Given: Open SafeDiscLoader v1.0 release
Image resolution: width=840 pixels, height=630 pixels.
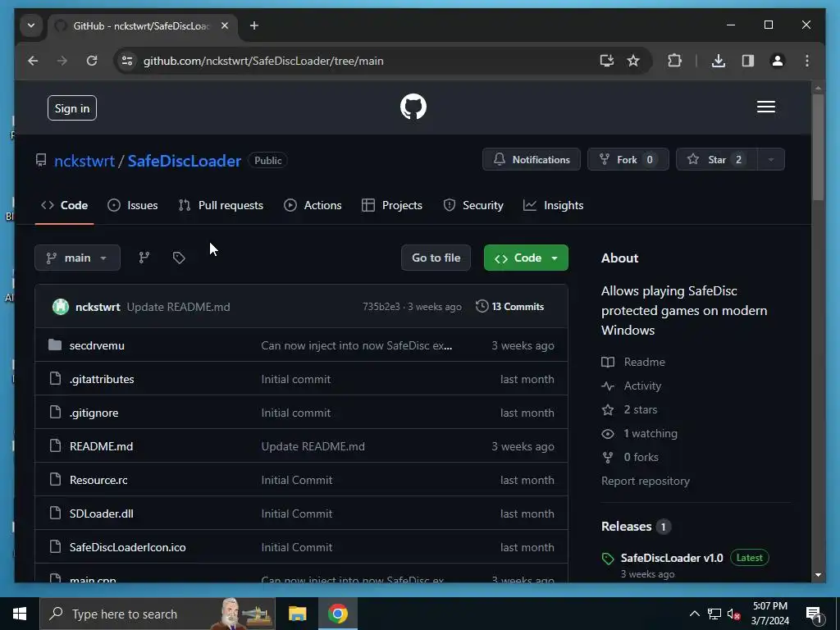Looking at the screenshot, I should [x=672, y=558].
